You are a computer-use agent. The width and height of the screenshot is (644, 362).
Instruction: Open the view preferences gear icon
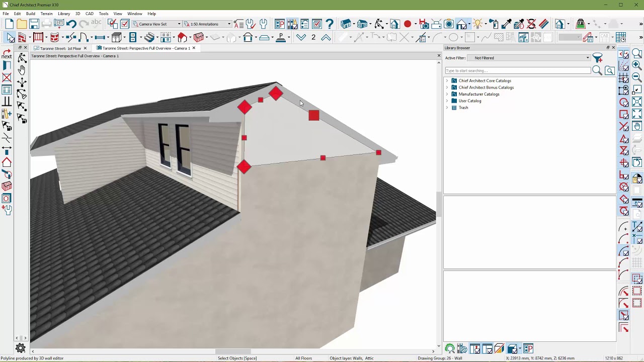[21, 348]
